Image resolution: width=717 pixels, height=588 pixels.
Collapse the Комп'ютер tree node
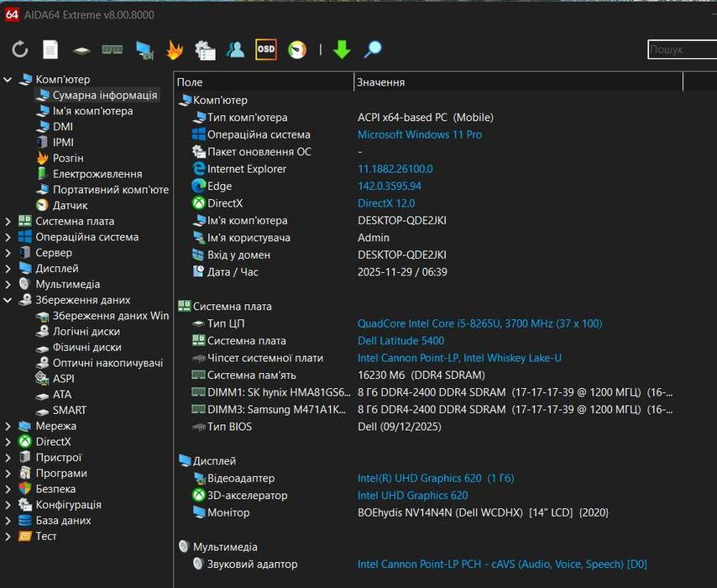(8, 79)
